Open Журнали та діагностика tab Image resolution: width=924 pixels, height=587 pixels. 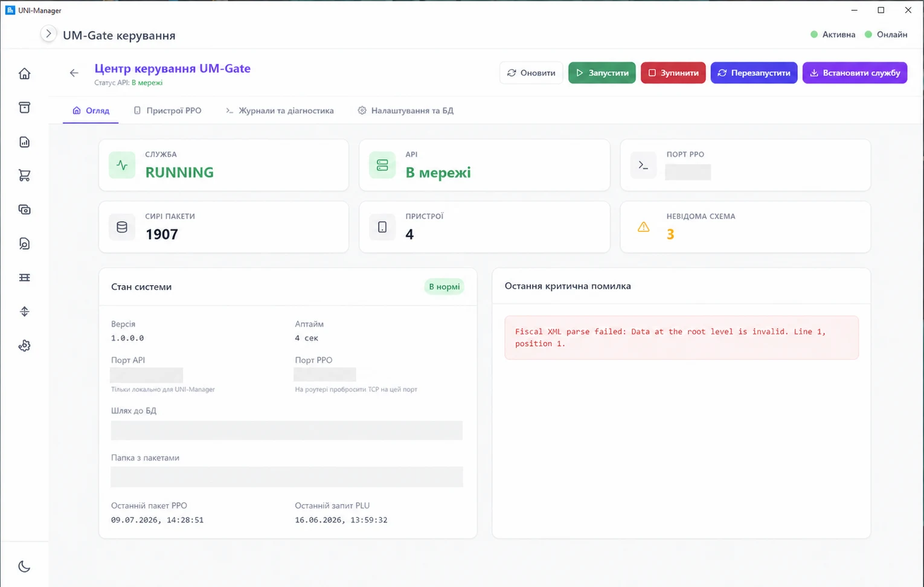pyautogui.click(x=280, y=111)
